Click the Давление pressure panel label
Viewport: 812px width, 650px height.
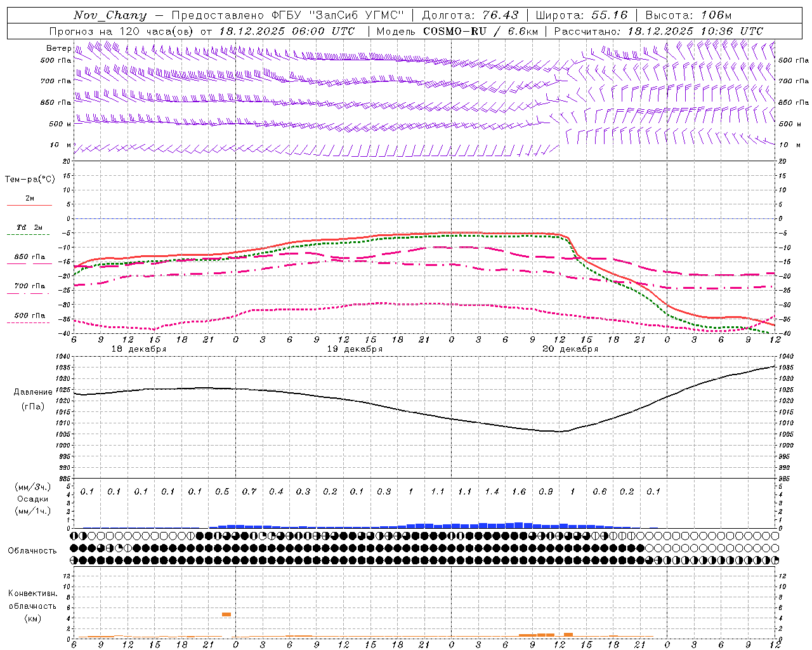[33, 392]
